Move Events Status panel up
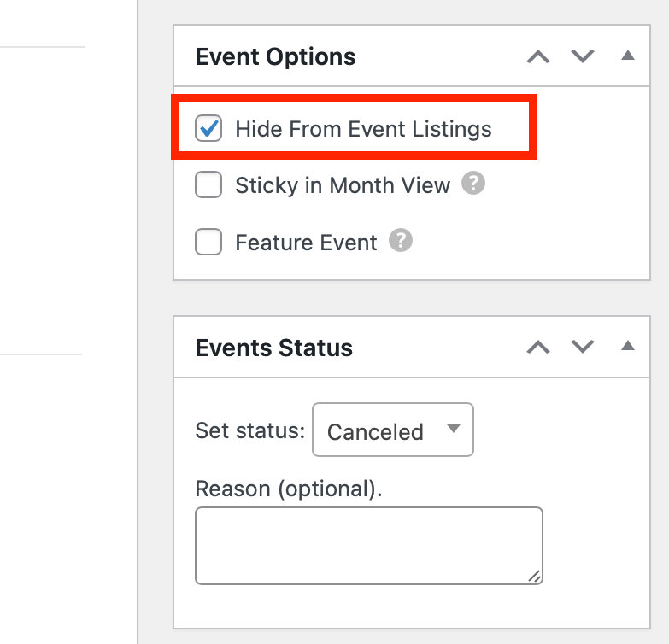Viewport: 669px width, 644px height. click(x=538, y=348)
